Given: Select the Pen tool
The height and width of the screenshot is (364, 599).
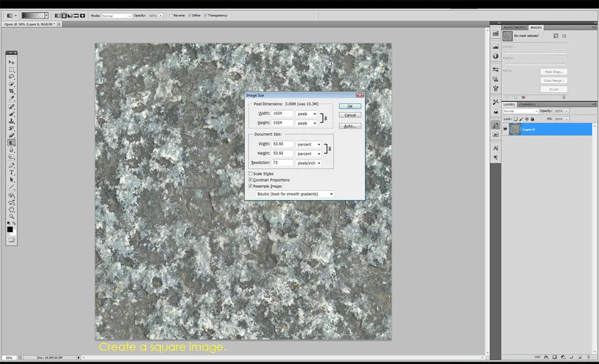Looking at the screenshot, I should click(x=11, y=165).
